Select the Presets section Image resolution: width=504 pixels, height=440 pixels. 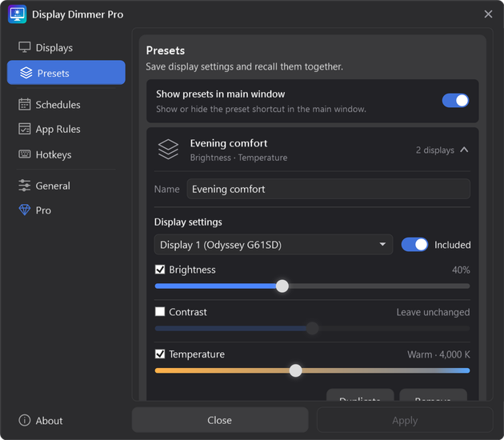pos(66,73)
